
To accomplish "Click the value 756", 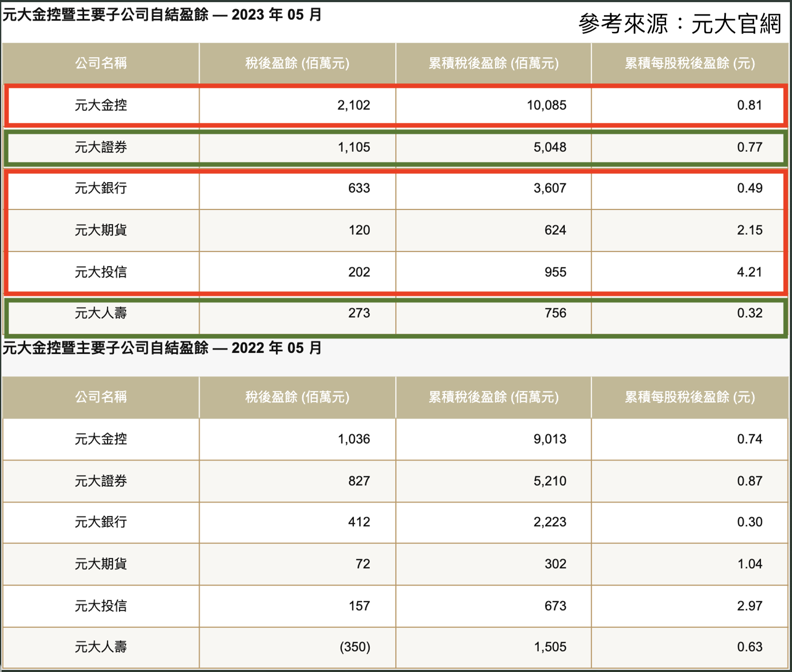I will click(x=555, y=313).
